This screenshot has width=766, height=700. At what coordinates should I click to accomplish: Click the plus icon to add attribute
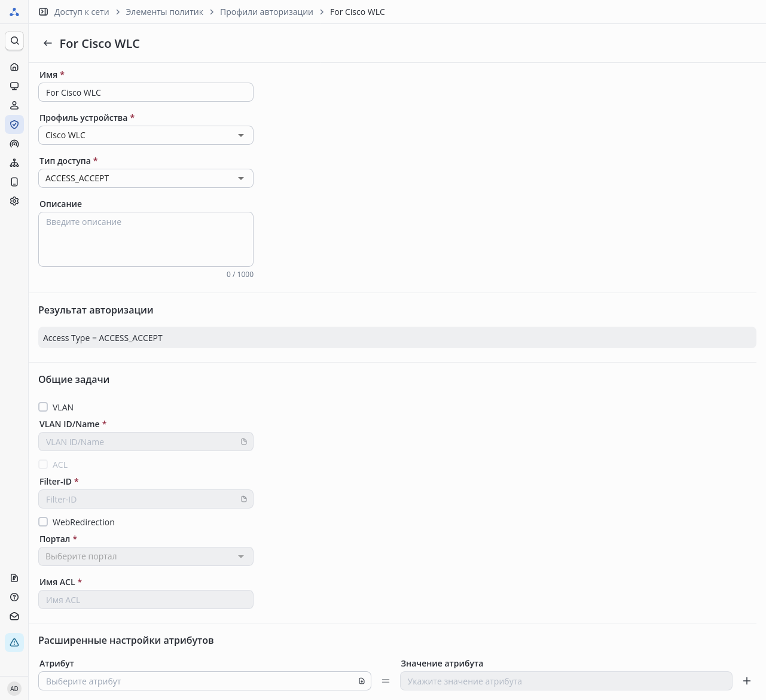pos(747,681)
